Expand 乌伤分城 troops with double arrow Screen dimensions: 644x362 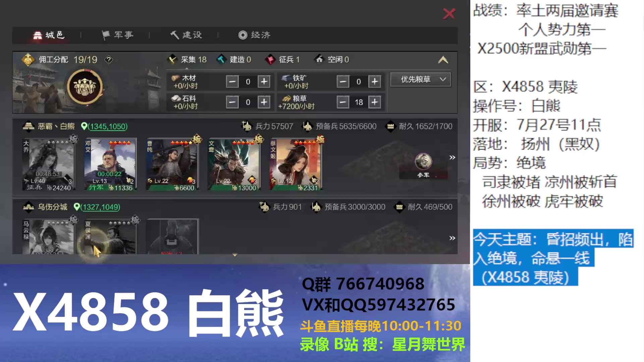(x=452, y=238)
